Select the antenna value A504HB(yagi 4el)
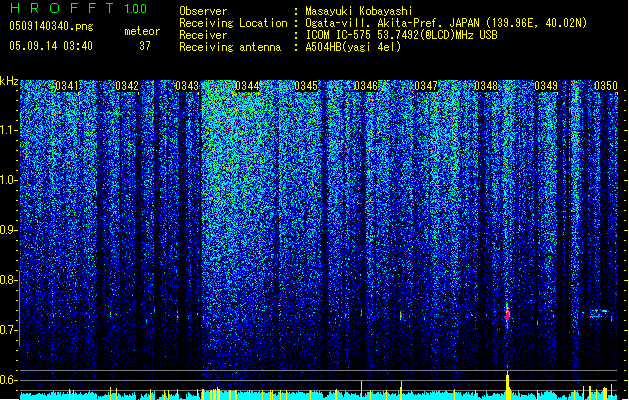629x400 pixels. [353, 47]
